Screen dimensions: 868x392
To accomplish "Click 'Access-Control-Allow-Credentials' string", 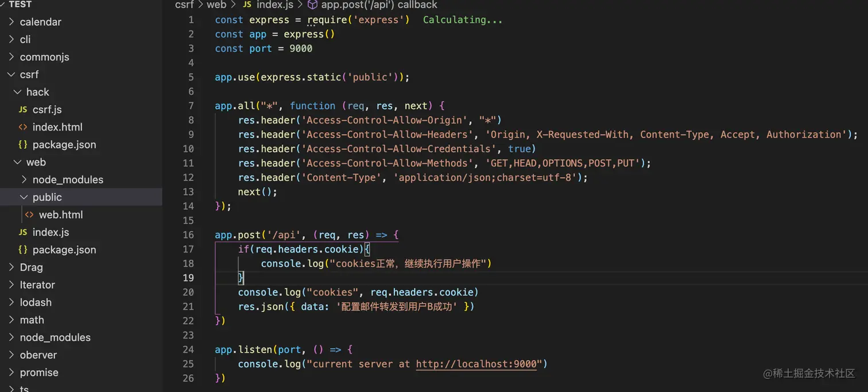I will 399,149.
